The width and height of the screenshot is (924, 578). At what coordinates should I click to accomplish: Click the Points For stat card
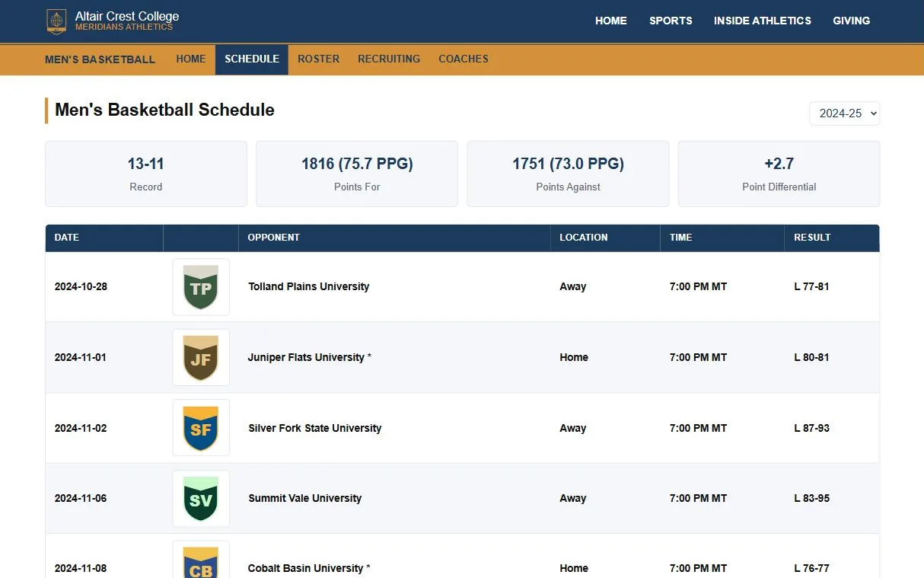coord(357,174)
